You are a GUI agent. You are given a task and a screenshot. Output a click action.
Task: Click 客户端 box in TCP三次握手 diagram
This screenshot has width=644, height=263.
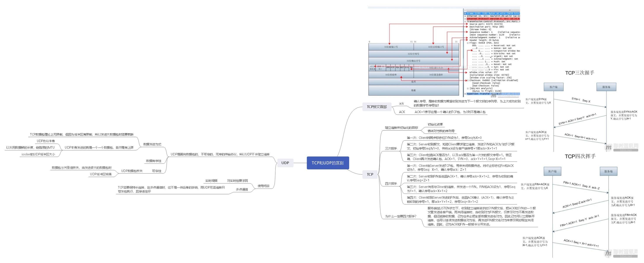[553, 87]
